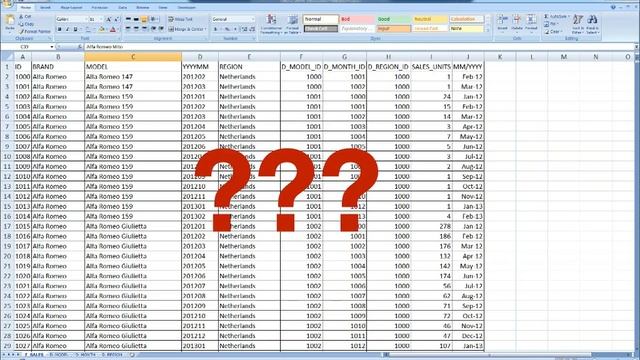Apply the Input cell style
640x360 pixels.
393,29
